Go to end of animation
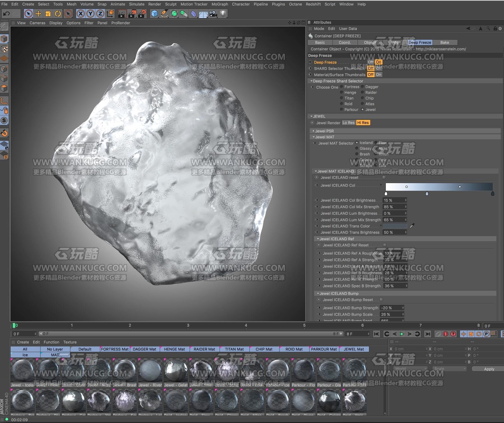 [x=428, y=334]
